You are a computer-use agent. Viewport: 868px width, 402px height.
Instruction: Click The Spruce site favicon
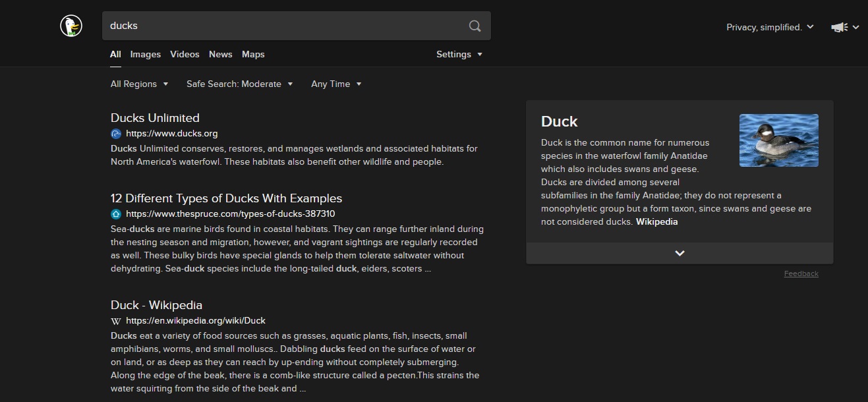[x=116, y=214]
